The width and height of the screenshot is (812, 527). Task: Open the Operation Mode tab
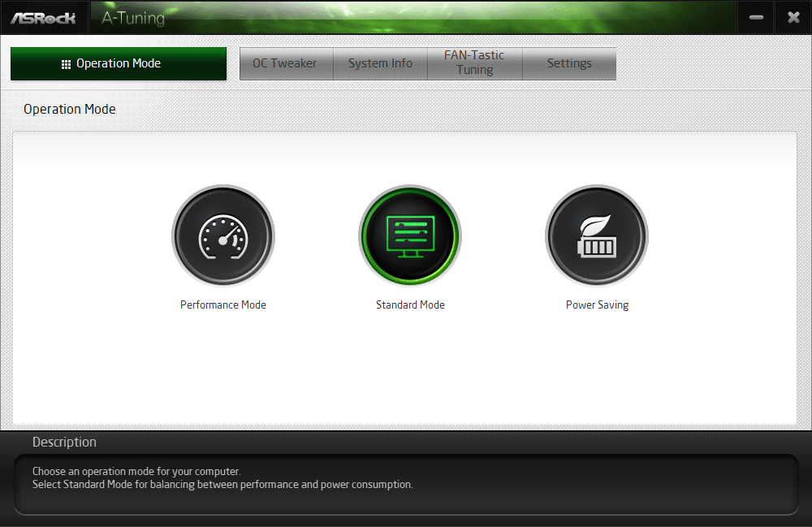(119, 63)
